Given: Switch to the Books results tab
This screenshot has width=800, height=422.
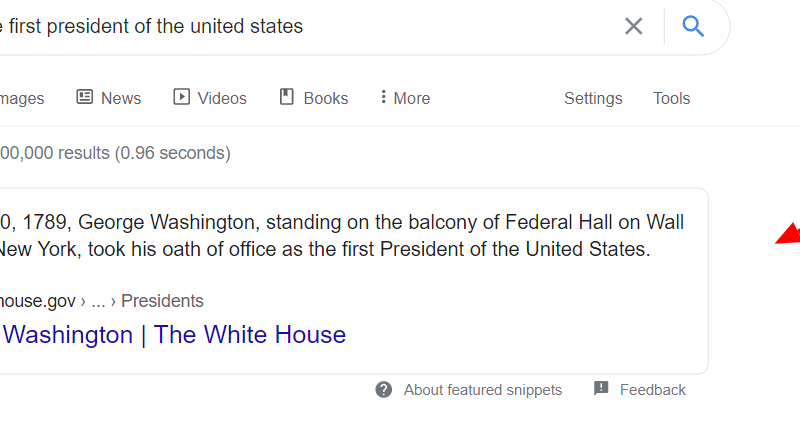Looking at the screenshot, I should [325, 98].
